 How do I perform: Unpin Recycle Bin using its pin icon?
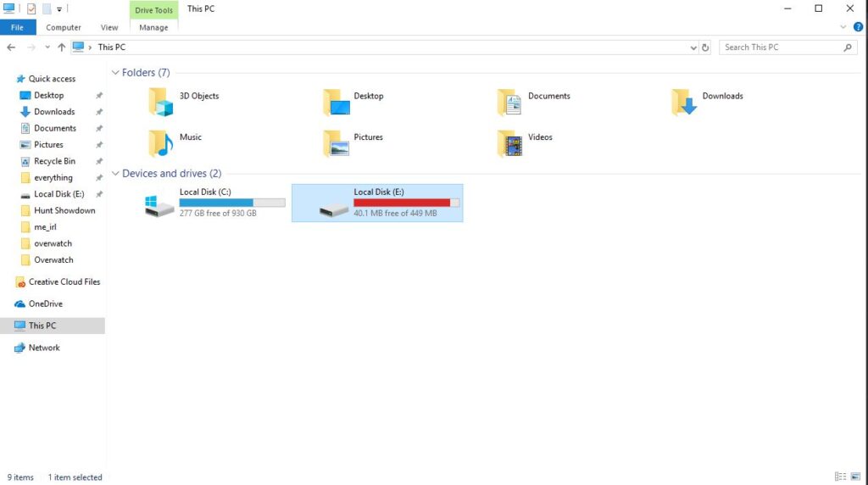coord(99,161)
